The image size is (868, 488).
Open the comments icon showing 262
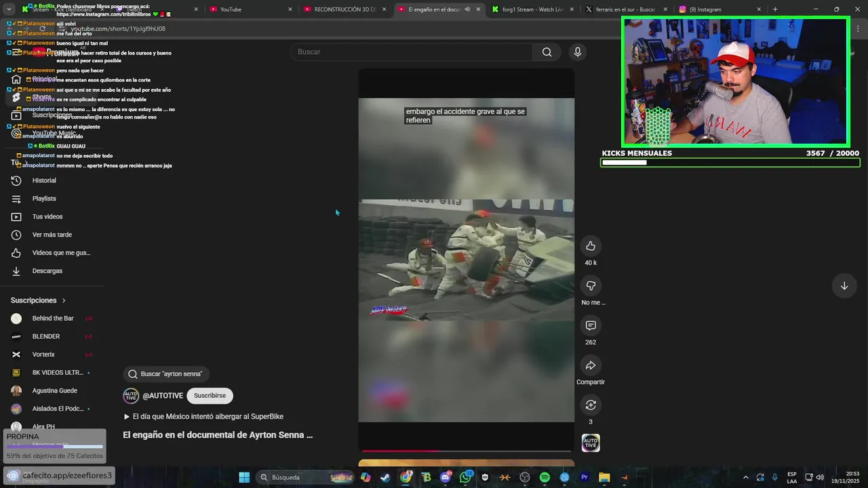[591, 325]
